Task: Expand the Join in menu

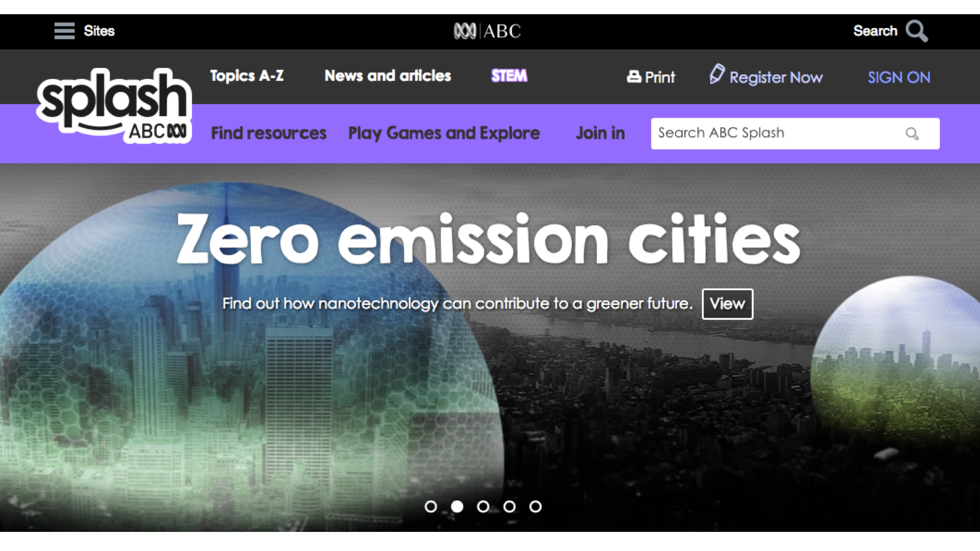Action: pyautogui.click(x=600, y=133)
